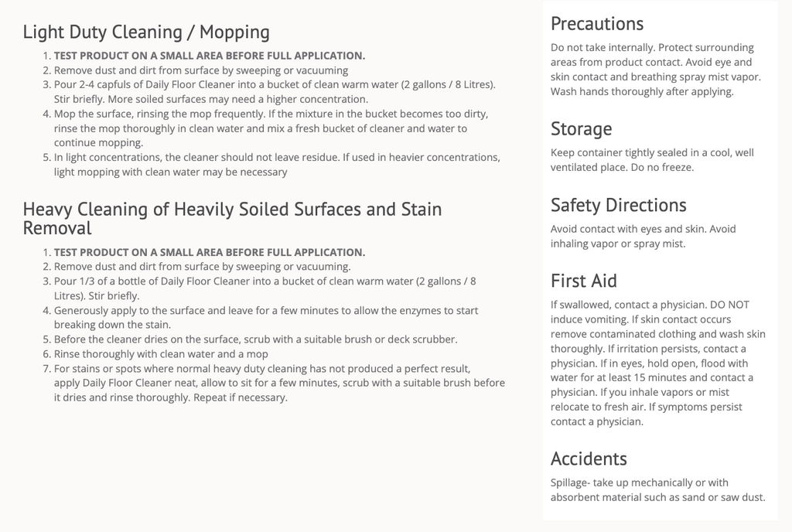Click the first bold TEST PRODUCT warning line

210,56
